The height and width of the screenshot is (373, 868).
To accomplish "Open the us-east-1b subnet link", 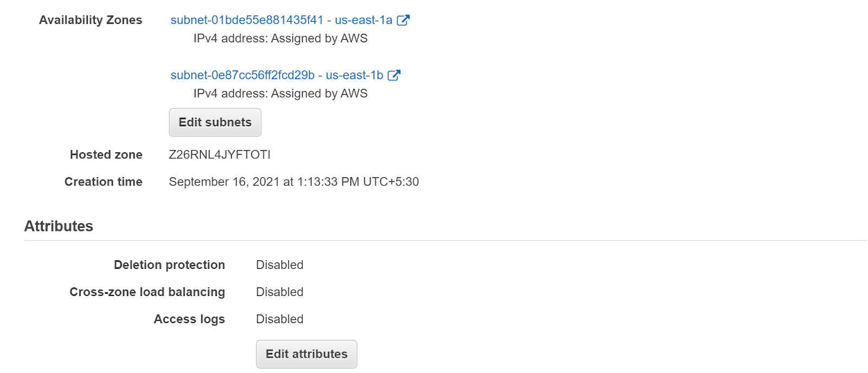I will click(277, 75).
